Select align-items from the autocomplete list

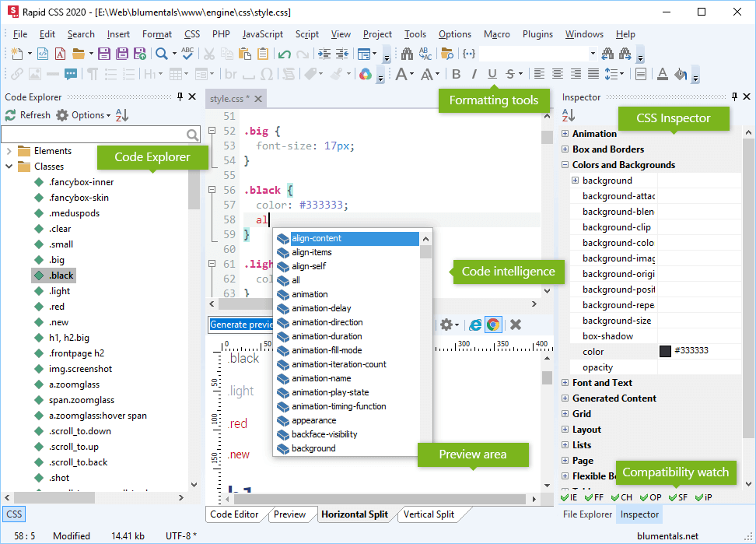pyautogui.click(x=312, y=252)
